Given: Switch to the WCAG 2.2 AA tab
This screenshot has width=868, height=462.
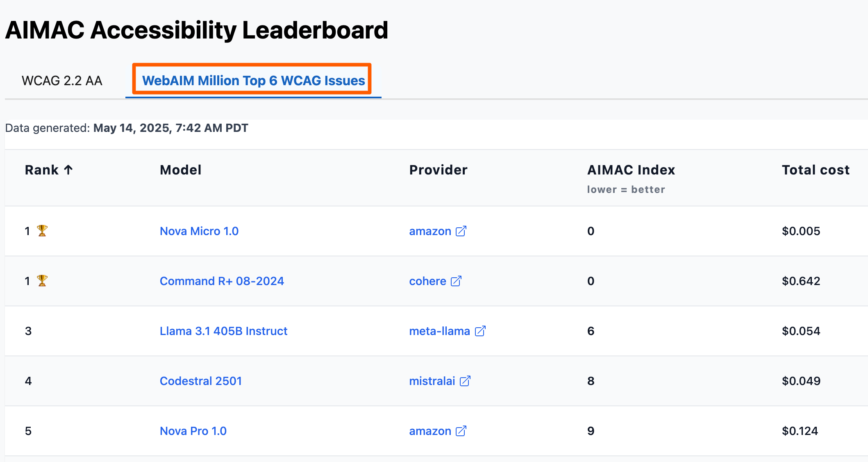Looking at the screenshot, I should coord(62,80).
